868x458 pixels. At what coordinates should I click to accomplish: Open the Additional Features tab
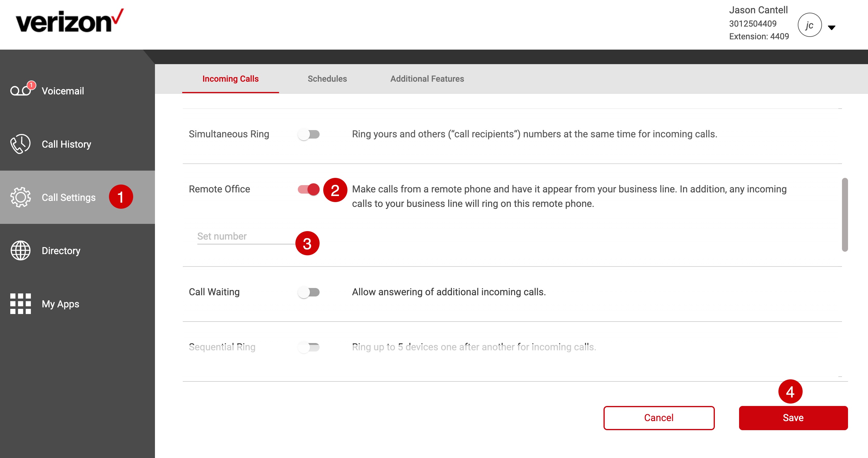pos(427,79)
